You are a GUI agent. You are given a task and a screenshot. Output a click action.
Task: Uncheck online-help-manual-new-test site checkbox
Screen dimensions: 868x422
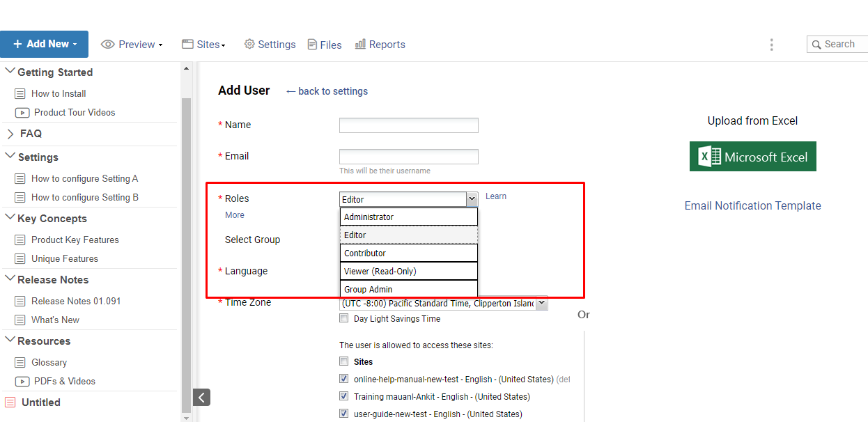click(x=343, y=379)
